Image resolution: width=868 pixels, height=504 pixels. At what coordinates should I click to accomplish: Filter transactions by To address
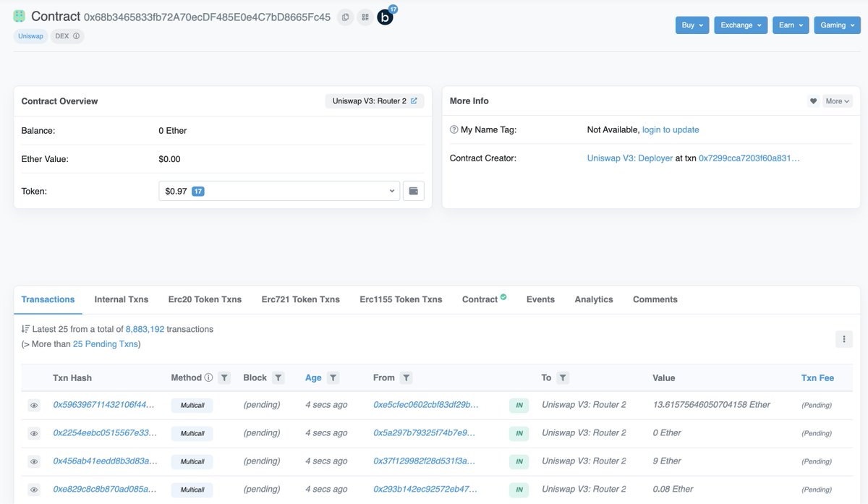point(563,377)
